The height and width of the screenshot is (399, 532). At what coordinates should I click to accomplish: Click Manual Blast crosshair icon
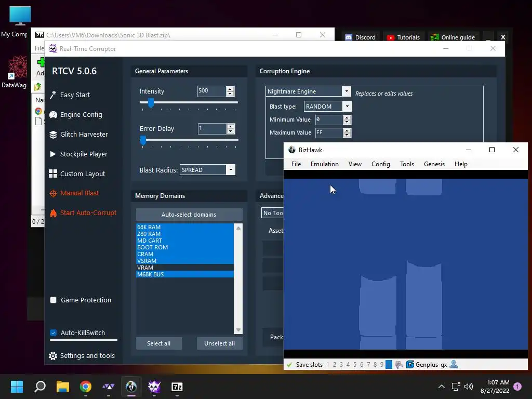pos(53,193)
